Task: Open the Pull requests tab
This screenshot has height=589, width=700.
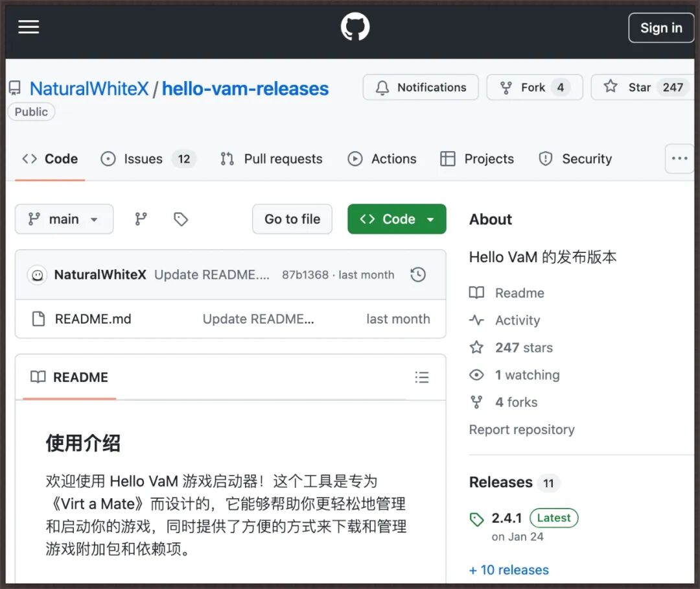Action: [272, 159]
